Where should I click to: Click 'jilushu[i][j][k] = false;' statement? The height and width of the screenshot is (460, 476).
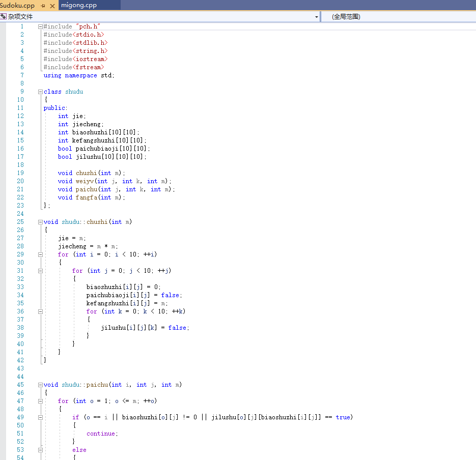[145, 328]
